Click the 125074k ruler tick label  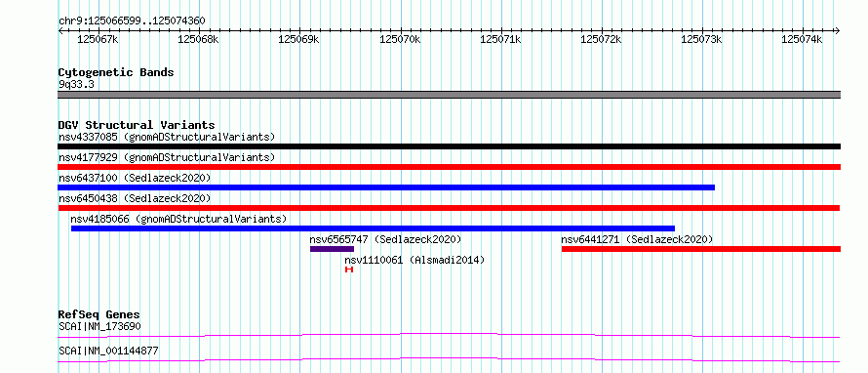tap(802, 39)
